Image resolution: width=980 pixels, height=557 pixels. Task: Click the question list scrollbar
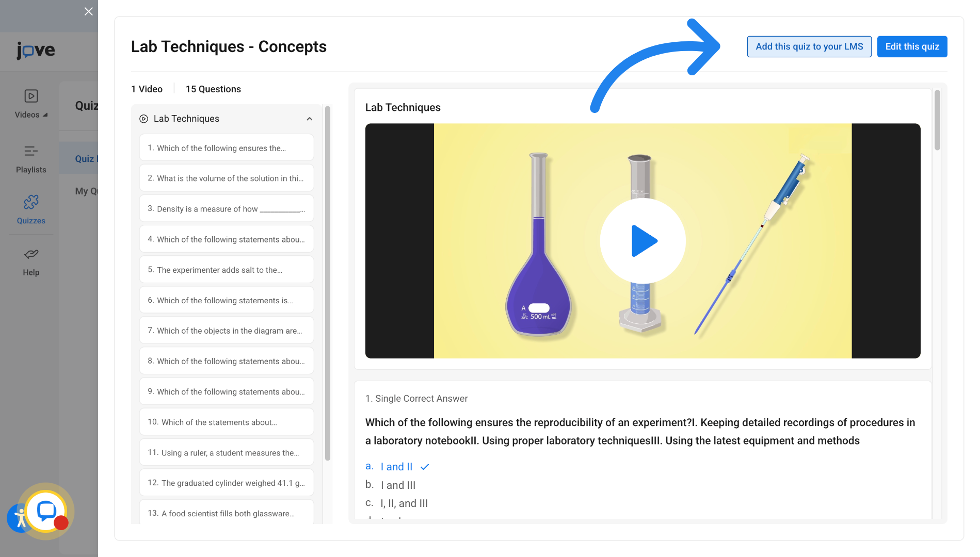click(x=327, y=283)
